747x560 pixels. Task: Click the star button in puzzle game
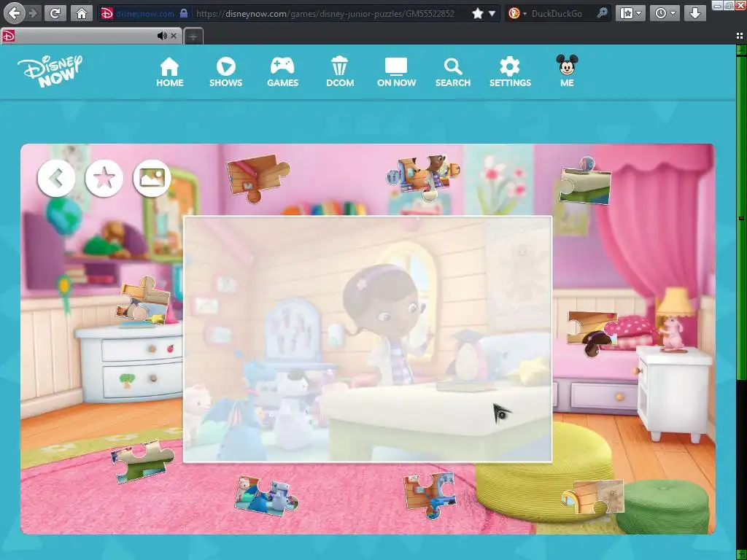click(104, 178)
